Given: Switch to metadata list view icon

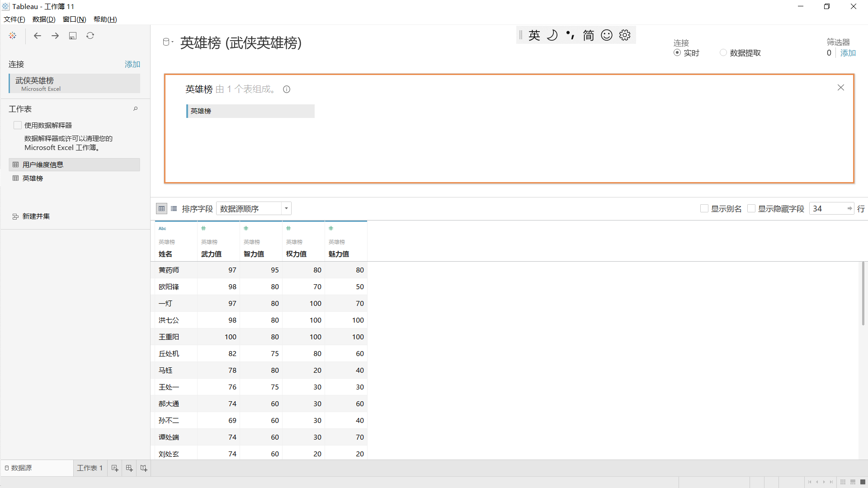Looking at the screenshot, I should click(174, 209).
